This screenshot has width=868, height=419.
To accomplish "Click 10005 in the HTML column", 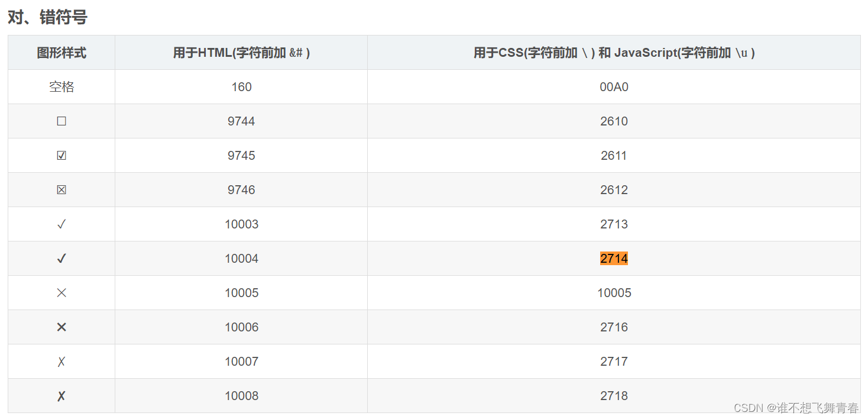I will 241,293.
